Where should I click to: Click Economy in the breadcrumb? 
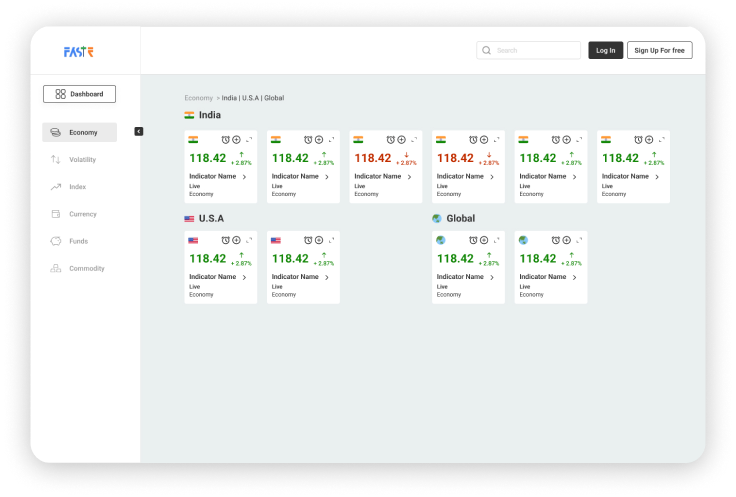tap(199, 98)
